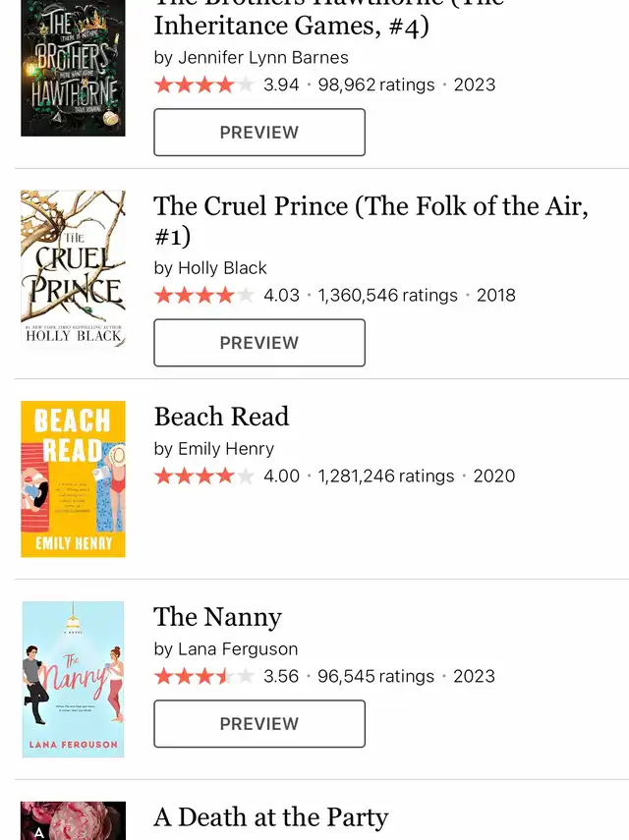Preview The Brothers Hawthorne book
Screen dimensions: 629x840
259,133
